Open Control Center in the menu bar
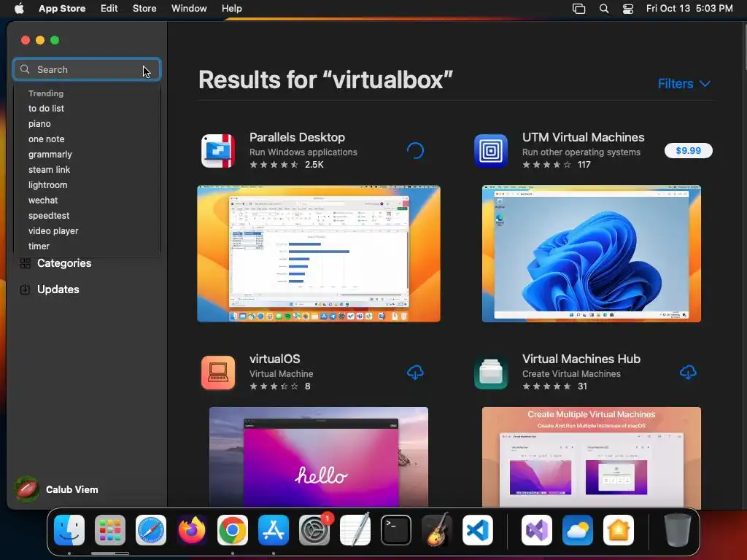 coord(628,9)
